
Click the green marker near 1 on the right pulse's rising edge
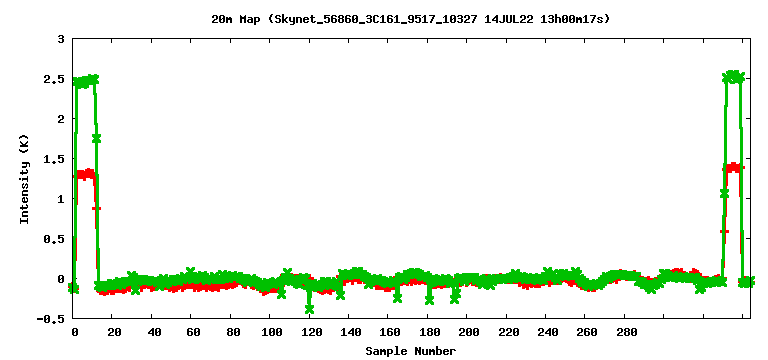pos(724,193)
